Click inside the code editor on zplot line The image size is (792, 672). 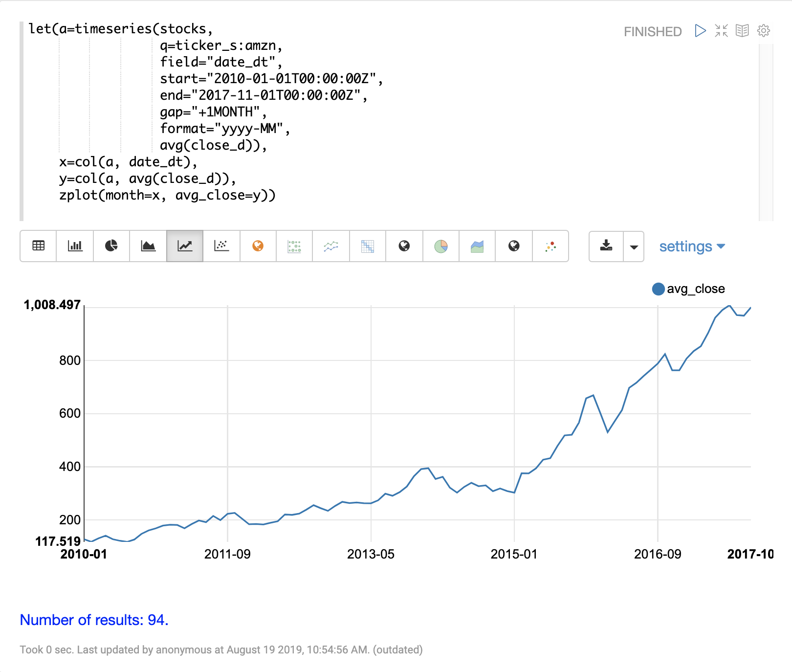click(x=167, y=195)
